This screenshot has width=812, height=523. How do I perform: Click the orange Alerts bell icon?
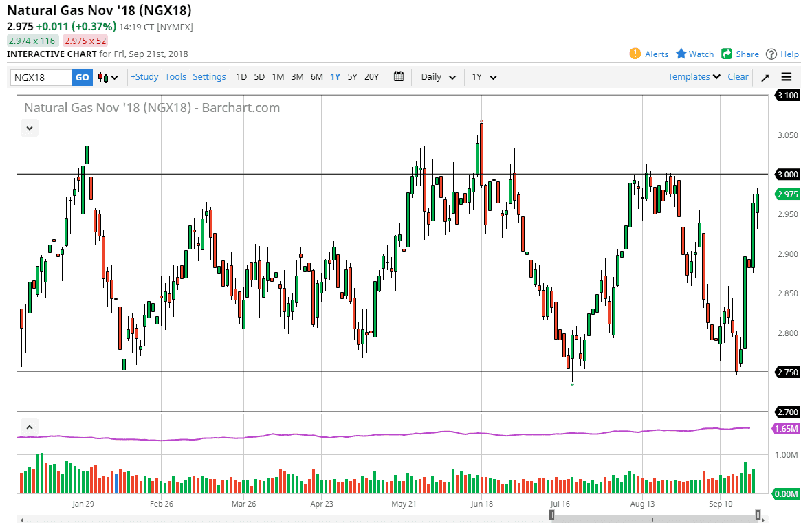tap(634, 54)
